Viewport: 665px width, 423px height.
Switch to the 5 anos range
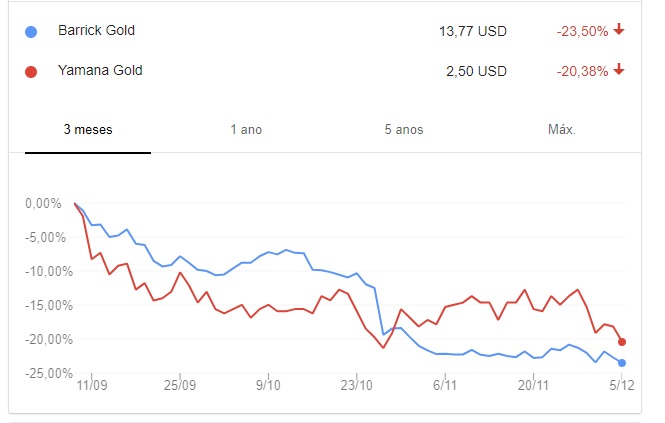pos(404,130)
